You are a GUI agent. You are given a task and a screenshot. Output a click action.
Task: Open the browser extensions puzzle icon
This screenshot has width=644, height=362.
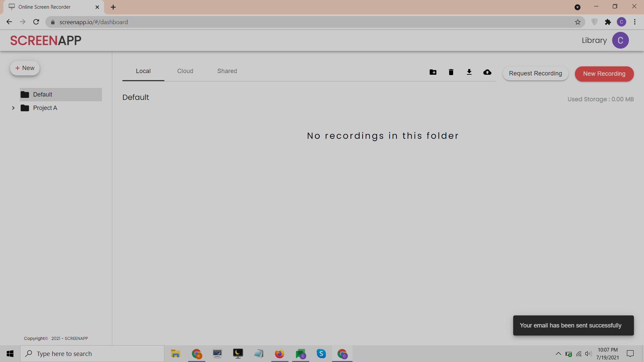[x=608, y=22]
